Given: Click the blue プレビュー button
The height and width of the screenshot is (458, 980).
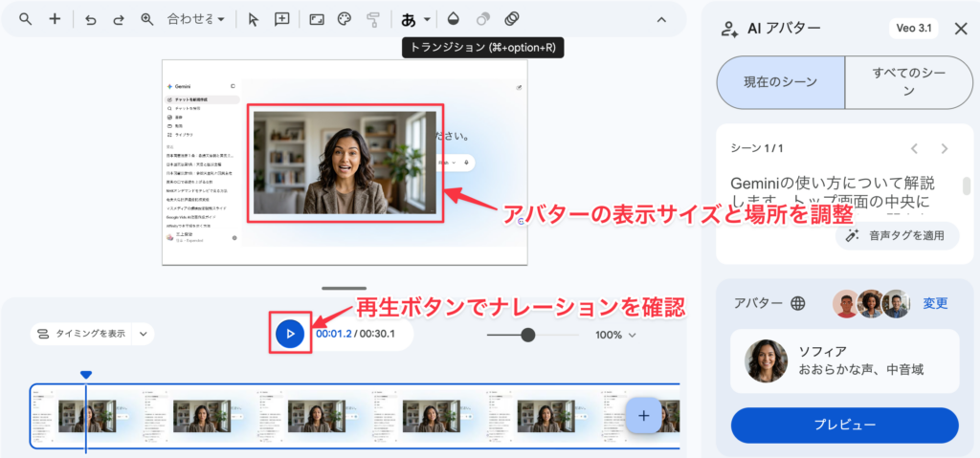Looking at the screenshot, I should [x=844, y=425].
